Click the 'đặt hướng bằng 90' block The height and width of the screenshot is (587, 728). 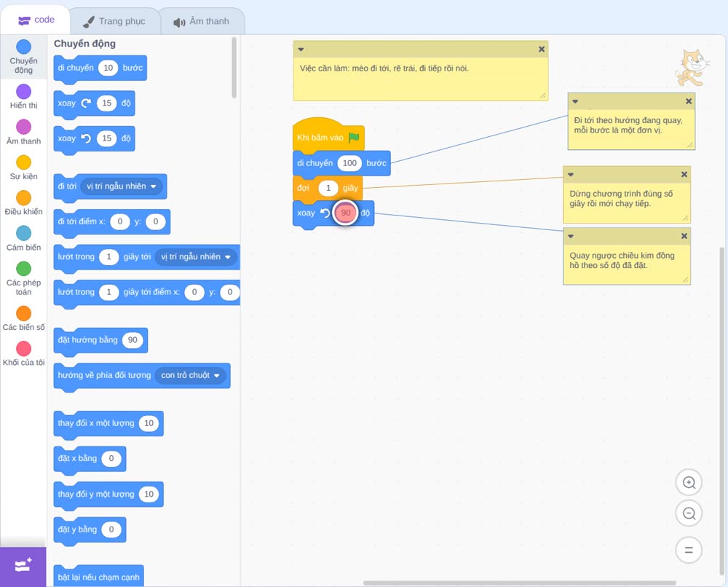click(100, 341)
